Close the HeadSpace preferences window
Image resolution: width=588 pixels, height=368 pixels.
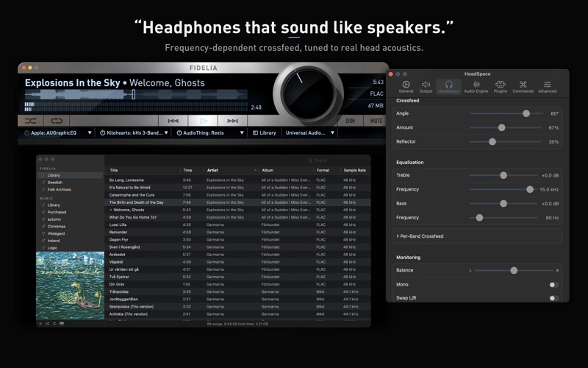click(391, 74)
